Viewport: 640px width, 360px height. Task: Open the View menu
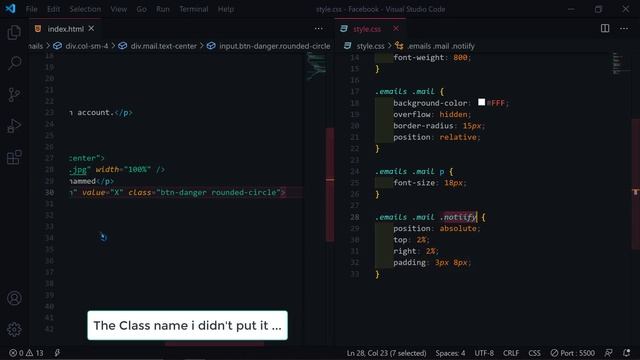pos(118,9)
